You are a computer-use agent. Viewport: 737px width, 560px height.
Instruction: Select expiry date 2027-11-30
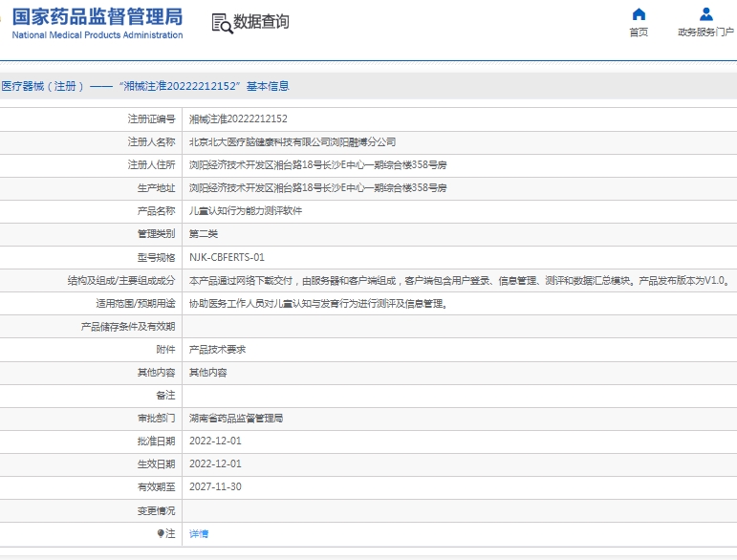[x=215, y=487]
